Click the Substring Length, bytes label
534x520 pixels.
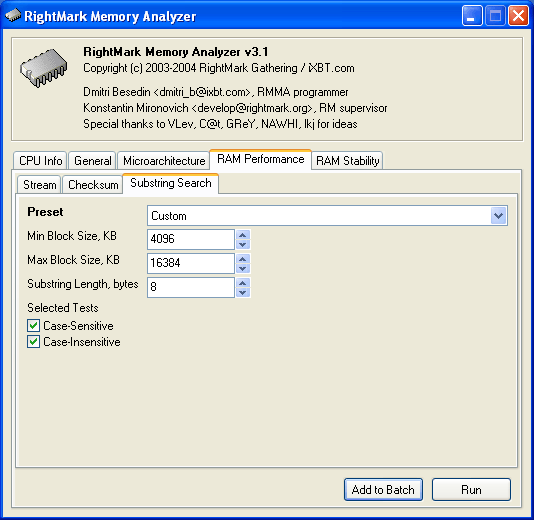tap(83, 284)
